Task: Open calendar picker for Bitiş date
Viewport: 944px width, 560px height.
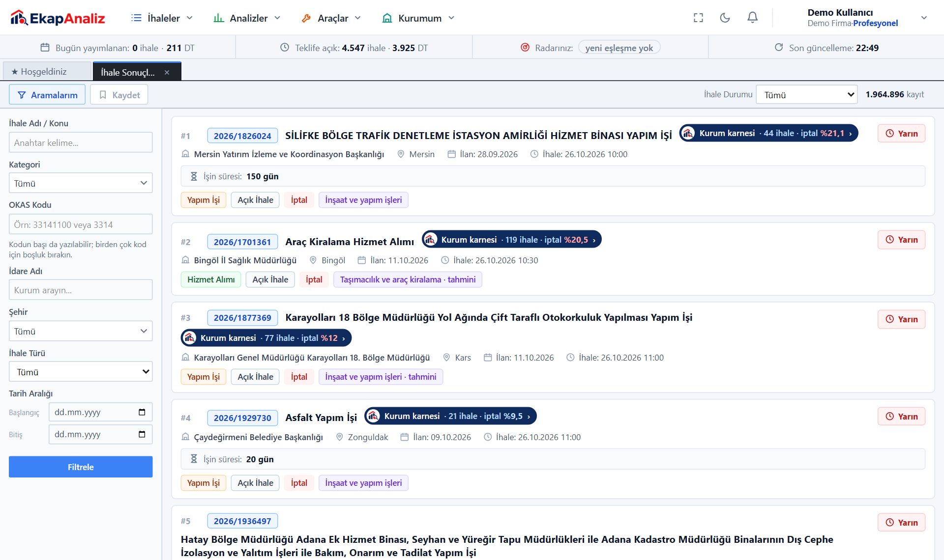Action: click(x=142, y=434)
